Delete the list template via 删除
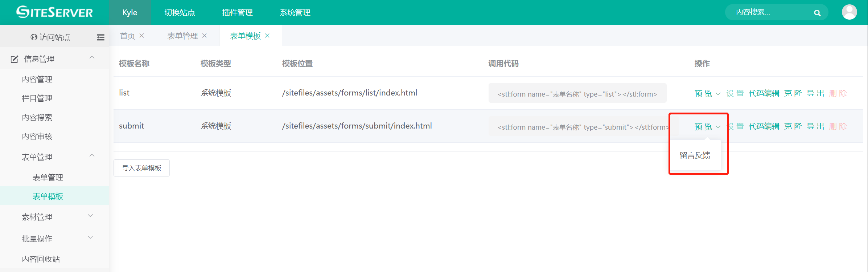This screenshot has height=272, width=868. 838,93
